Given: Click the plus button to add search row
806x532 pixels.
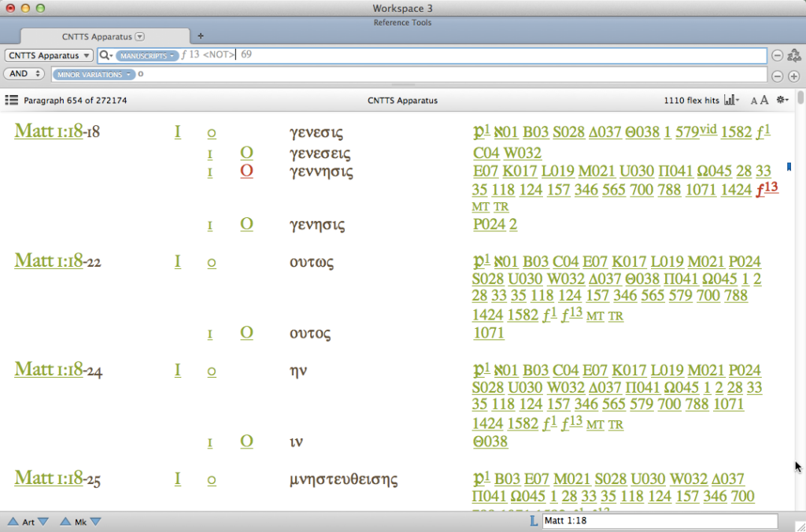Looking at the screenshot, I should click(793, 76).
